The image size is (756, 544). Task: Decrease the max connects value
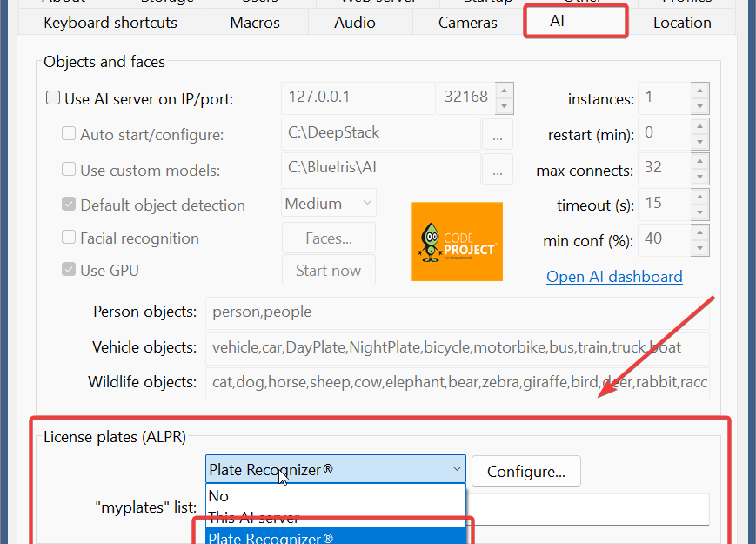[x=700, y=177]
